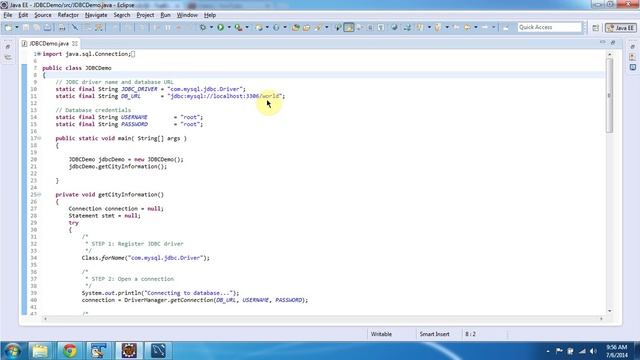The height and width of the screenshot is (360, 640).
Task: Click the 8 : 2 cursor position indicator
Action: (470, 334)
